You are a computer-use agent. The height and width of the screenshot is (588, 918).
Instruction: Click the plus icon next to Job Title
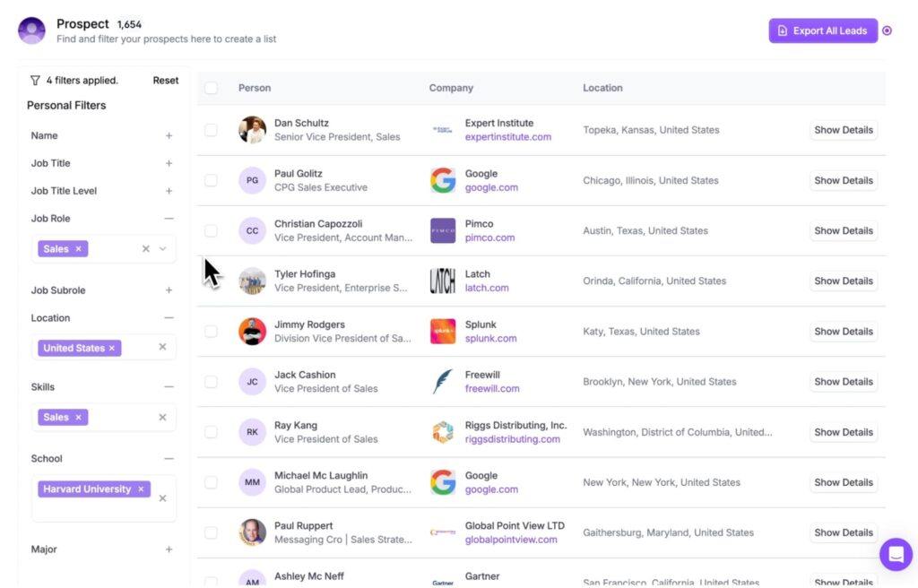(169, 163)
